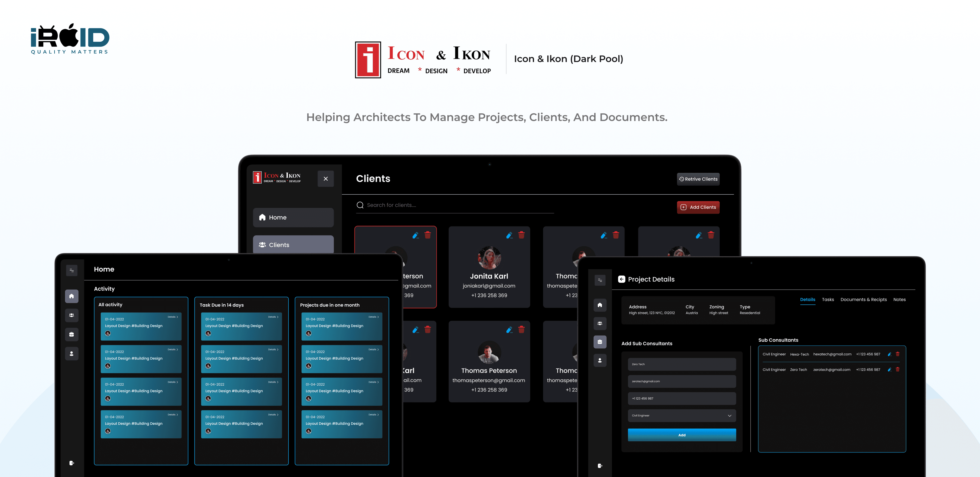
Task: Open Details of first All activity card
Action: 173,317
